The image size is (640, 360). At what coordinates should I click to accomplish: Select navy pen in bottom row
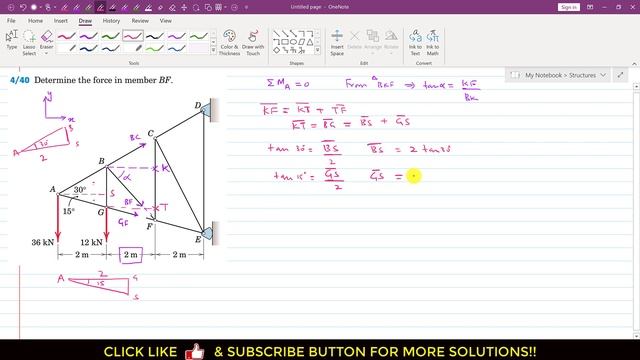pyautogui.click(x=89, y=49)
